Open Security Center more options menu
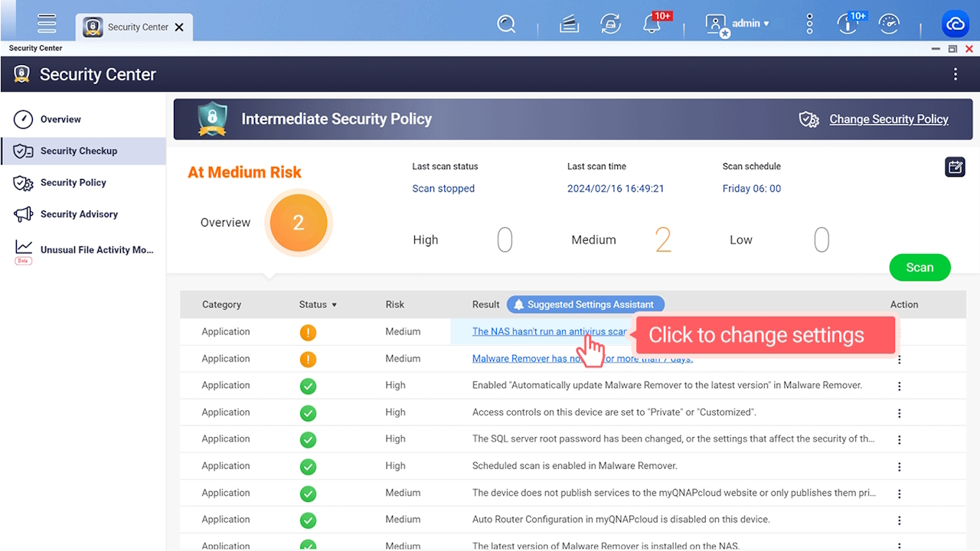The height and width of the screenshot is (551, 980). tap(955, 74)
